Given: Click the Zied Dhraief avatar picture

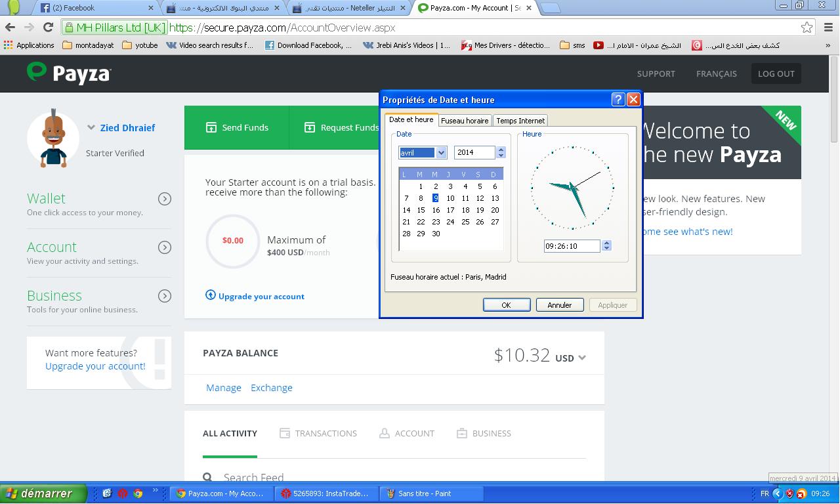Looking at the screenshot, I should point(53,139).
